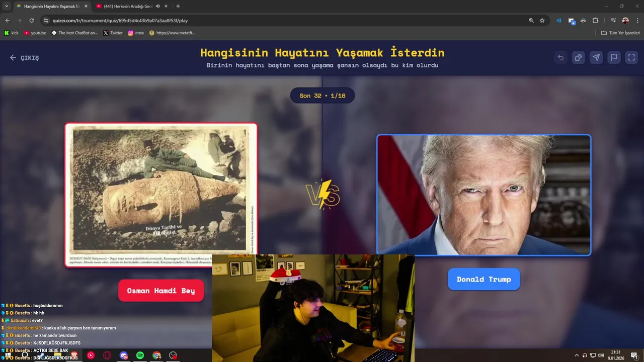Go back one page in browser

(x=7, y=21)
